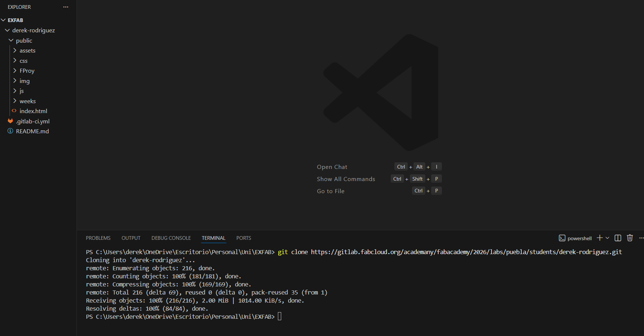Click the split terminal icon
644x336 pixels.
click(618, 238)
